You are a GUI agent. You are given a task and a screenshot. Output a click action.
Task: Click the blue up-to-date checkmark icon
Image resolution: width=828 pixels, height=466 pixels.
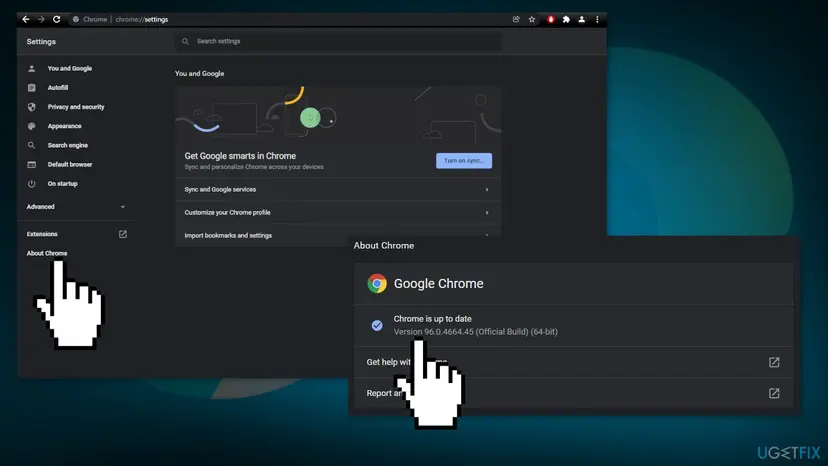point(377,325)
